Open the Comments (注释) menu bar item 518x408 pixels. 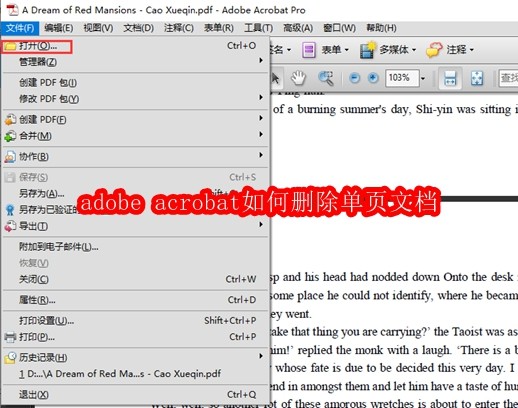tap(179, 28)
